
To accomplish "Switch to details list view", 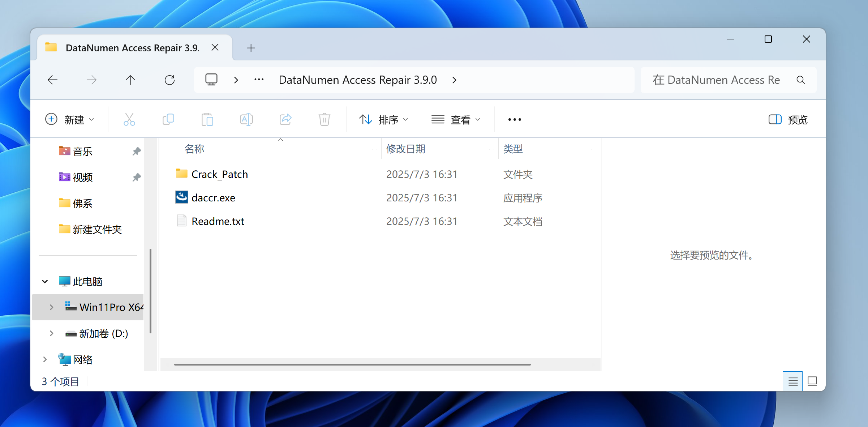I will point(793,381).
